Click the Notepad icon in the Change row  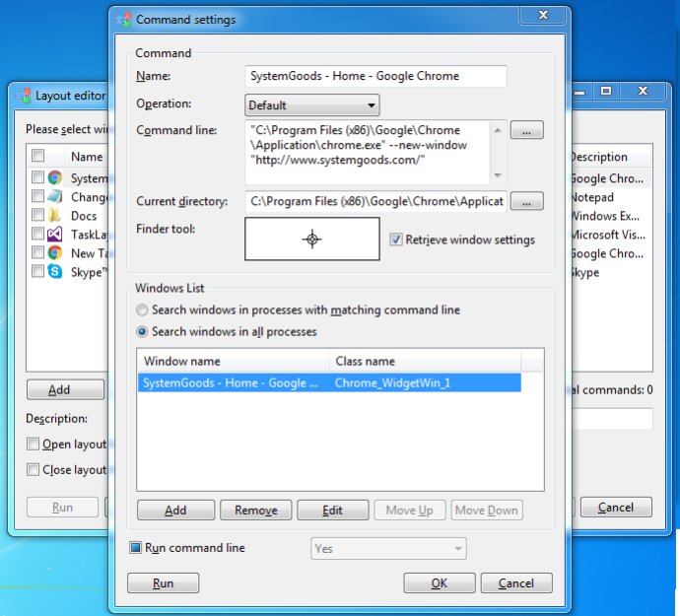click(55, 196)
